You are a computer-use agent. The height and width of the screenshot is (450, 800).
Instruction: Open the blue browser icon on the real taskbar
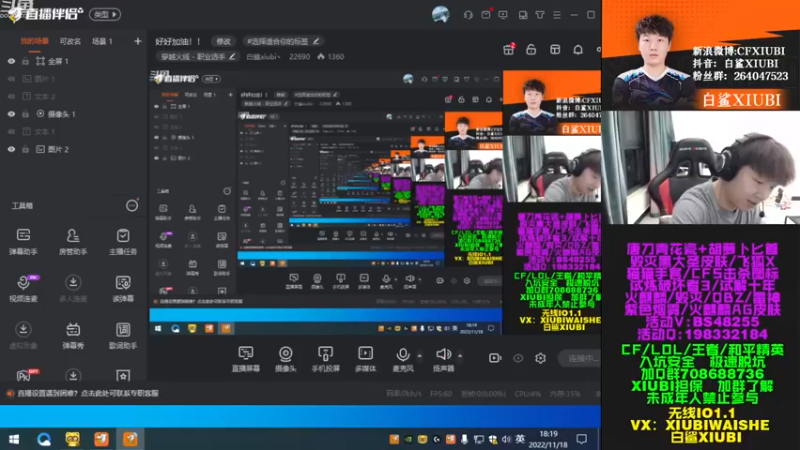[43, 439]
